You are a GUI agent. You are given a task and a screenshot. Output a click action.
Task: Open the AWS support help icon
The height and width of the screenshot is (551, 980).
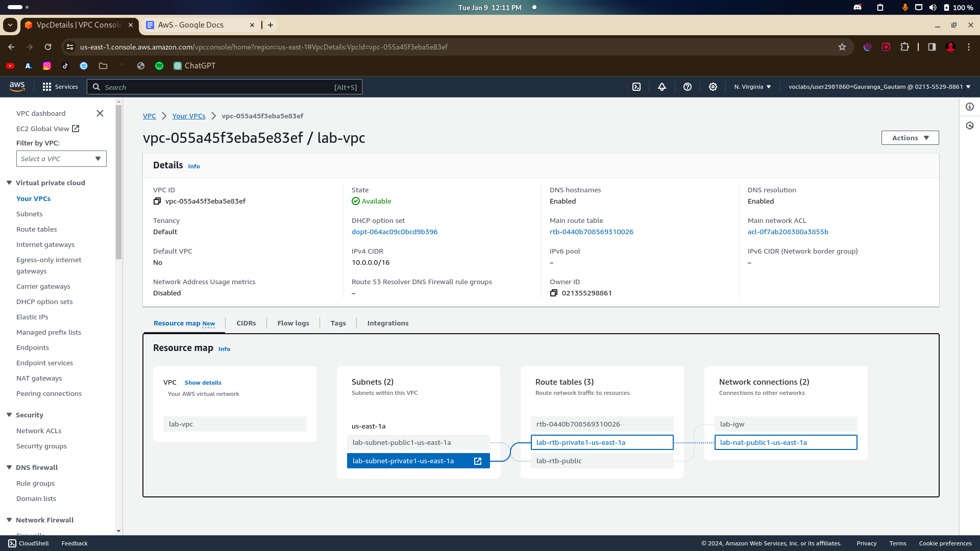point(688,87)
